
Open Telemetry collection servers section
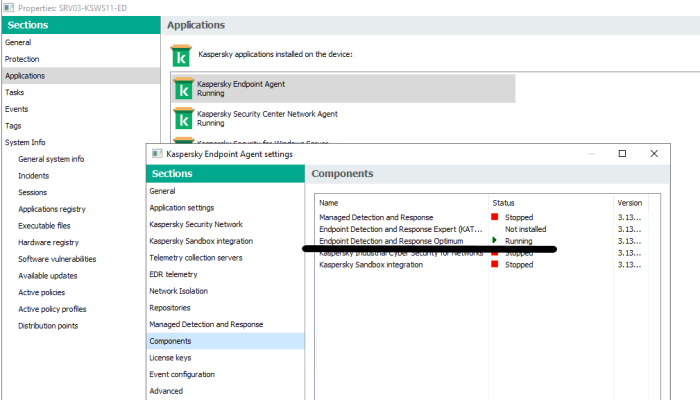pos(225,258)
